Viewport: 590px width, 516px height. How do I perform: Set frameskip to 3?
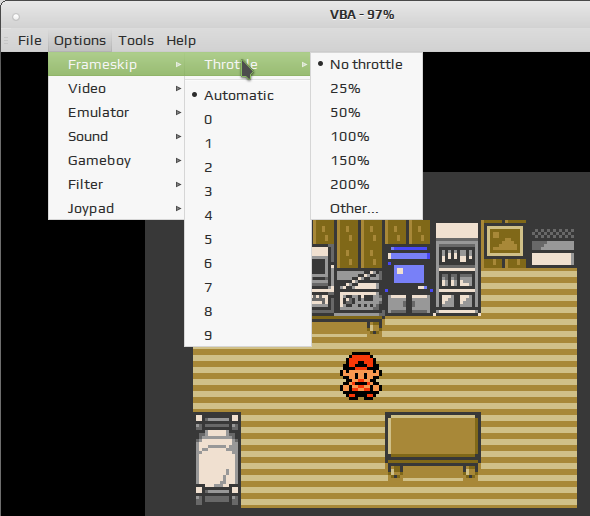click(248, 191)
